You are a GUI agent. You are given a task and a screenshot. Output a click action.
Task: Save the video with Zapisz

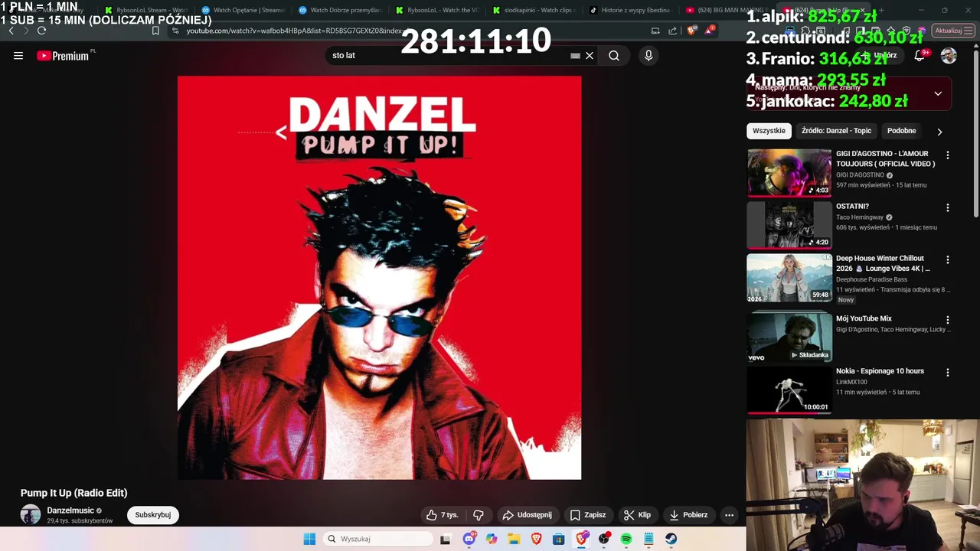(587, 515)
